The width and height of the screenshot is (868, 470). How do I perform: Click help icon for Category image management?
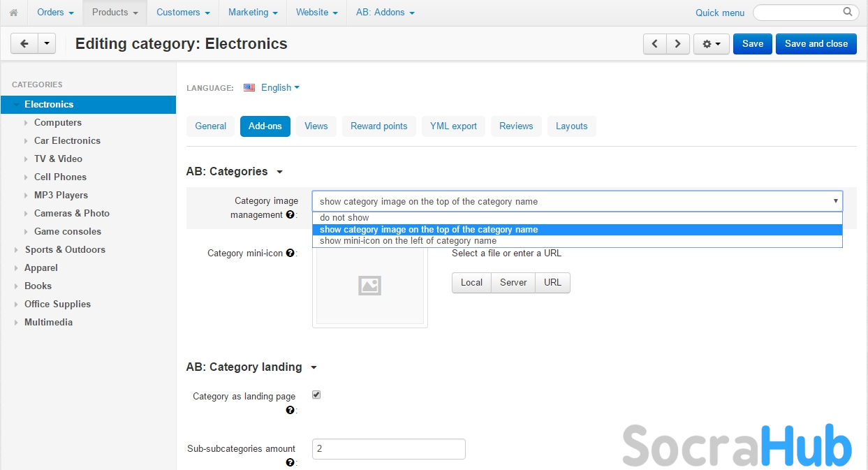290,215
